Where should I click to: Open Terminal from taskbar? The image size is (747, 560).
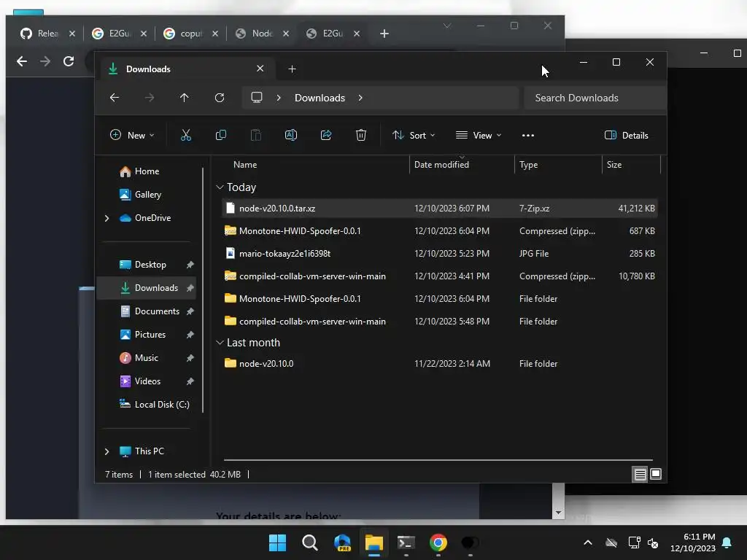click(406, 542)
